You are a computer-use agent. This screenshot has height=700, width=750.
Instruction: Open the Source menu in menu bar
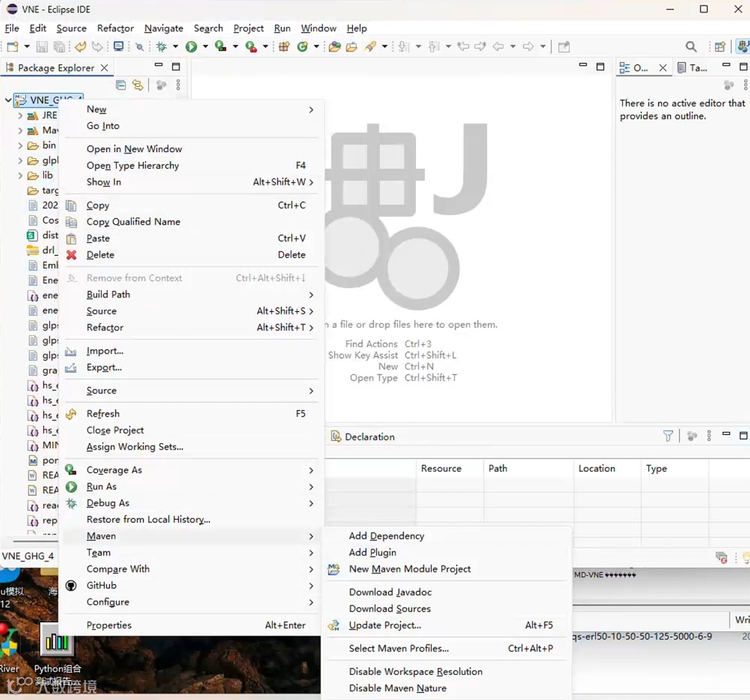[72, 28]
